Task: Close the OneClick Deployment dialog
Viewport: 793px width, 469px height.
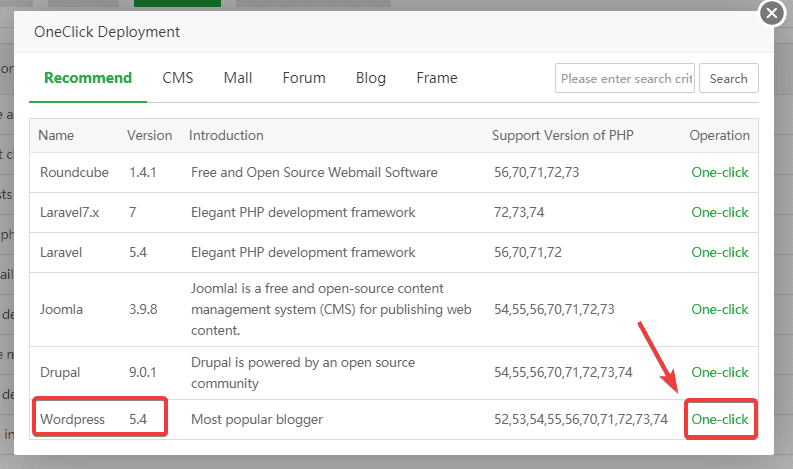Action: coord(771,14)
